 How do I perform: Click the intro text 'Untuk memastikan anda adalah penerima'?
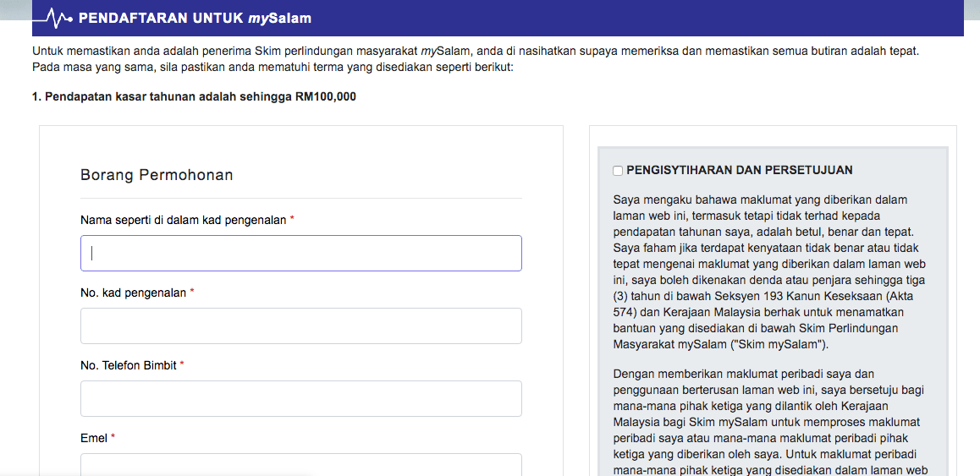(x=476, y=58)
